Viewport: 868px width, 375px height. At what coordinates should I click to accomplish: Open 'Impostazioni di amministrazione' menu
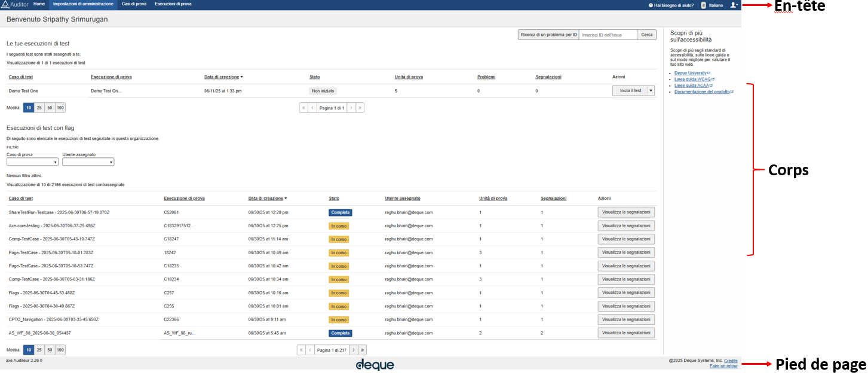[83, 4]
